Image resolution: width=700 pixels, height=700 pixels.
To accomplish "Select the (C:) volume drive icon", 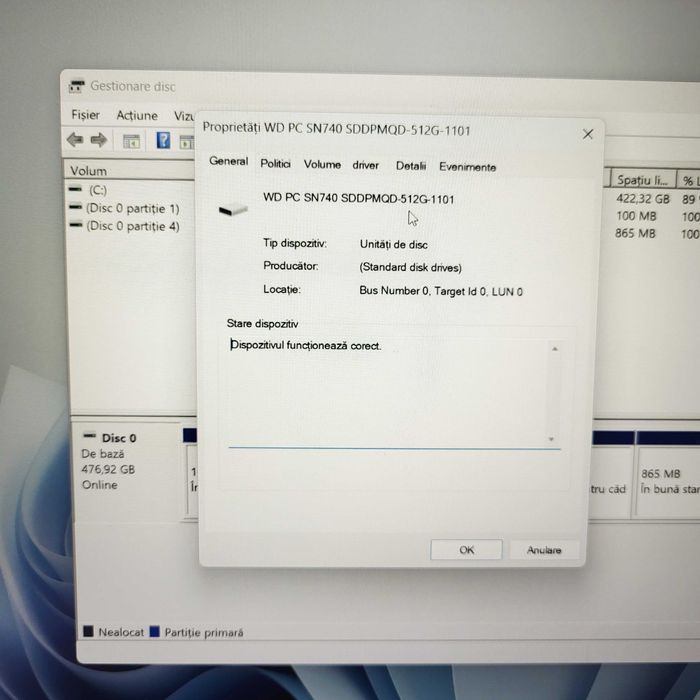I will tap(75, 189).
